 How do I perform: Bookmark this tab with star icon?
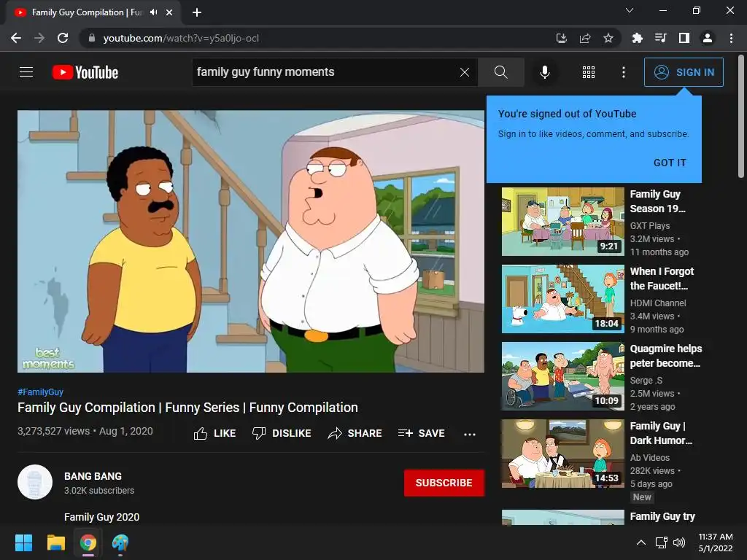tap(608, 38)
